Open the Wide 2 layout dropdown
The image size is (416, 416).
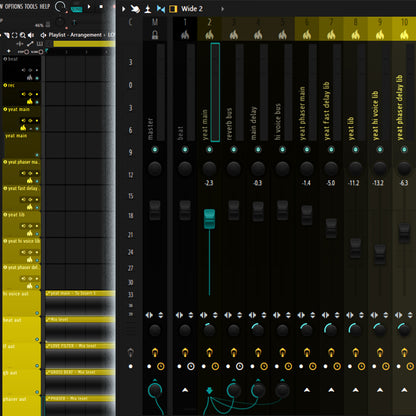tap(192, 9)
